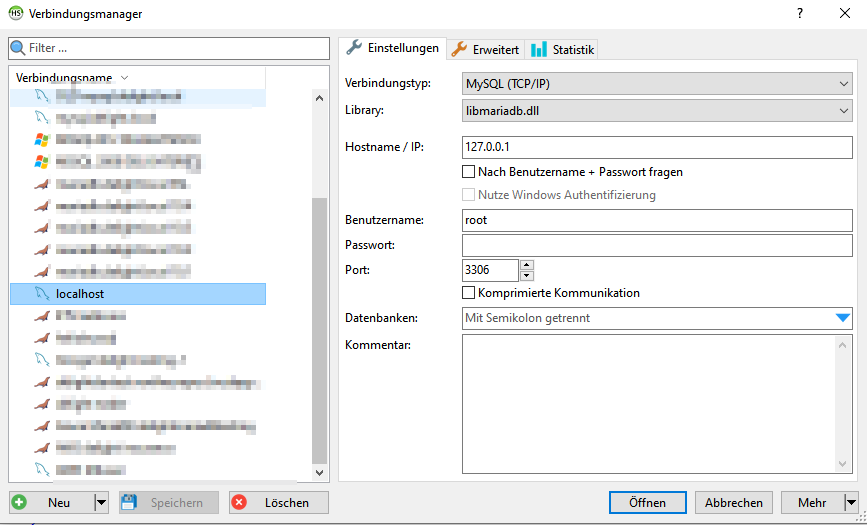The image size is (867, 525).
Task: Click the green plus icon on Neu
Action: (20, 503)
